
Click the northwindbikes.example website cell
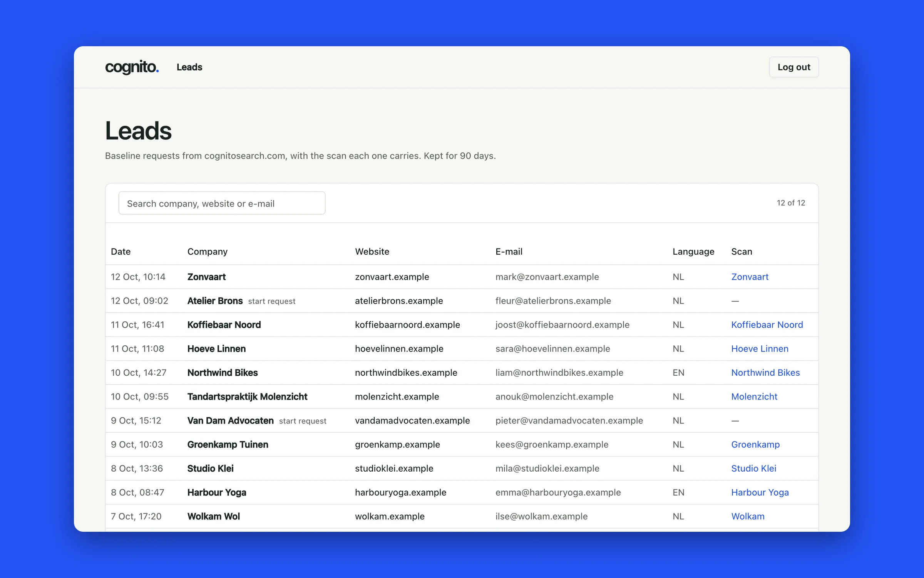pos(406,372)
